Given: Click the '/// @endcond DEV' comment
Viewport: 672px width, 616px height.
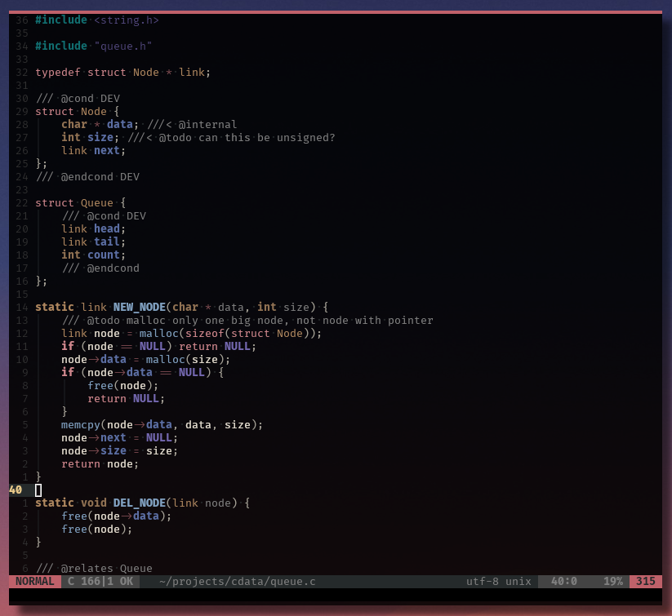Looking at the screenshot, I should (88, 177).
